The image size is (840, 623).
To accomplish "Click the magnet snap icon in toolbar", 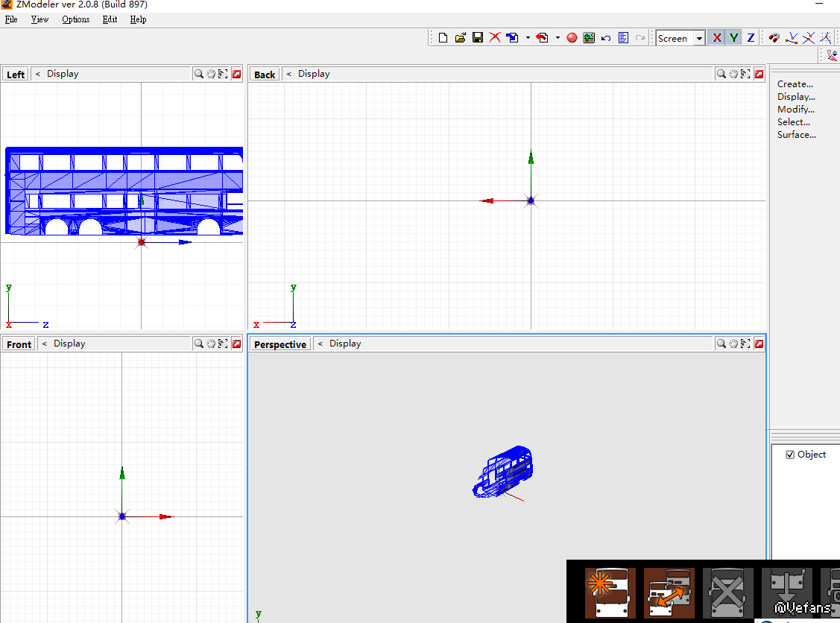I will coord(774,38).
